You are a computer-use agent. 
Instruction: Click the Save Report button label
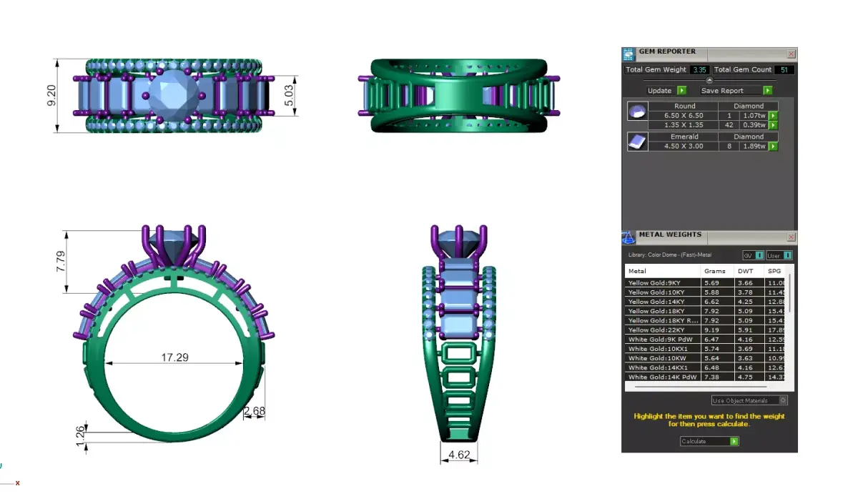pos(722,91)
